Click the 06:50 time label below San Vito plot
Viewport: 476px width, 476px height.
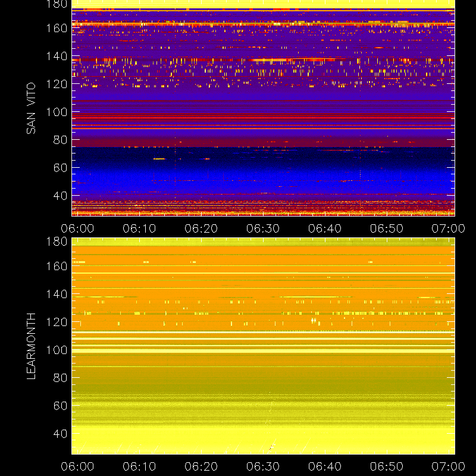(386, 228)
